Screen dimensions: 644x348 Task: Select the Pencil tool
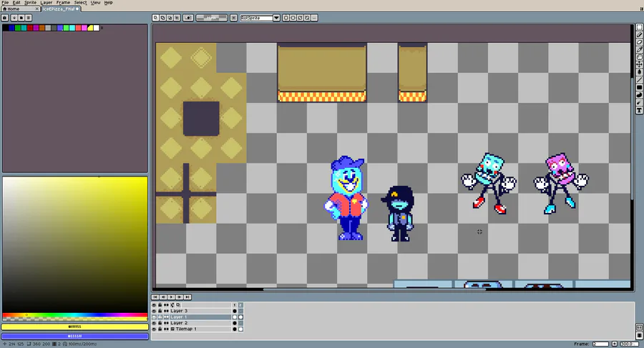tap(640, 35)
